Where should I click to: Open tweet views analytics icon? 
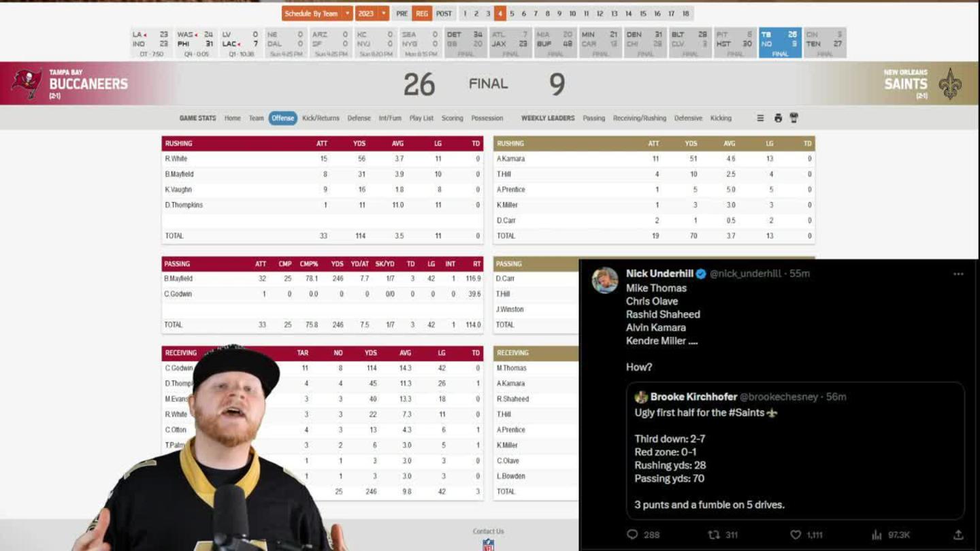tap(877, 535)
